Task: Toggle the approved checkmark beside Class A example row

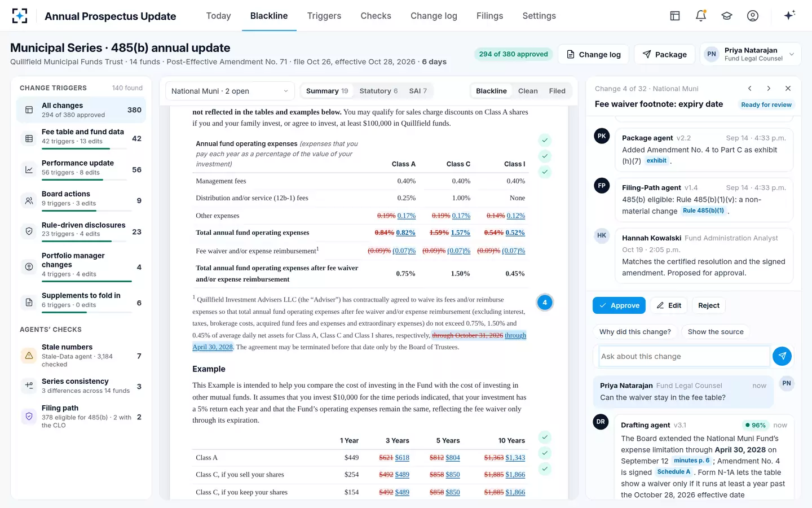Action: click(x=545, y=453)
